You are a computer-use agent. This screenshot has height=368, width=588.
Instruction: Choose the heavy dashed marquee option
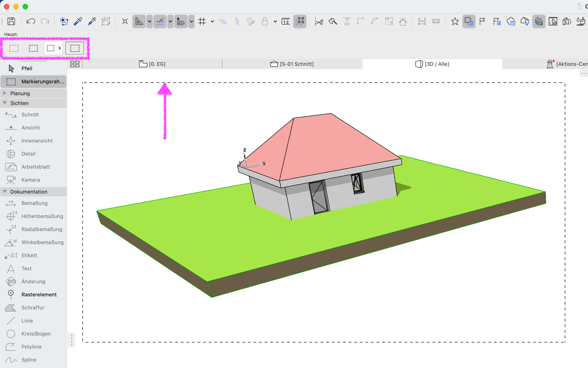pos(33,48)
